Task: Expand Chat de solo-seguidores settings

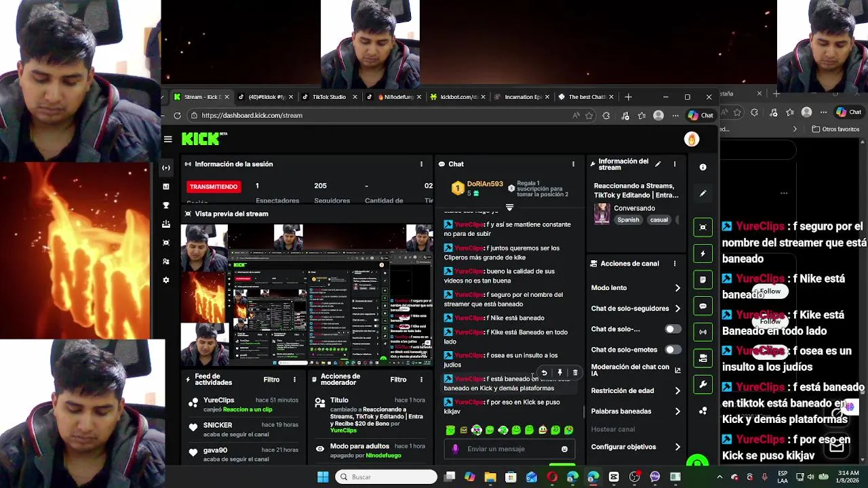Action: [635, 308]
